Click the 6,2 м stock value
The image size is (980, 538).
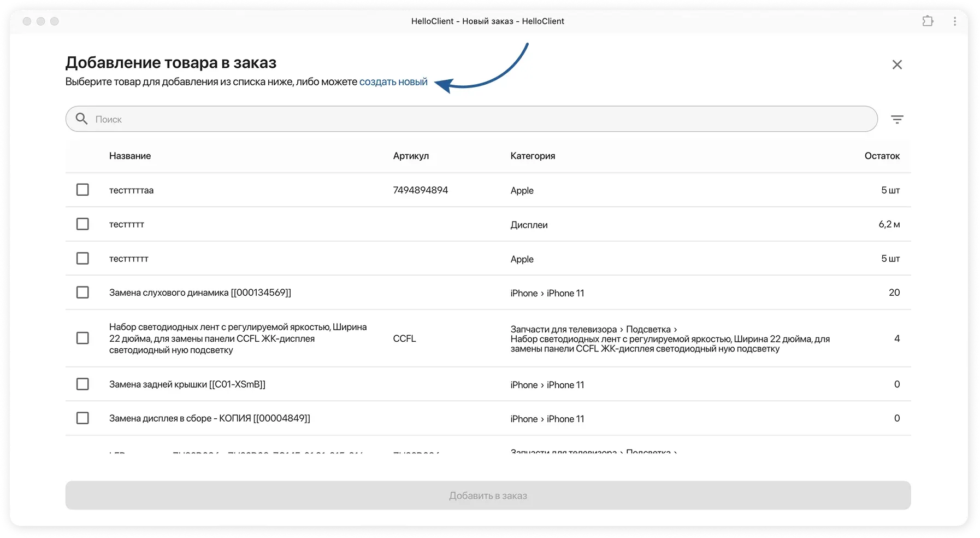point(889,224)
